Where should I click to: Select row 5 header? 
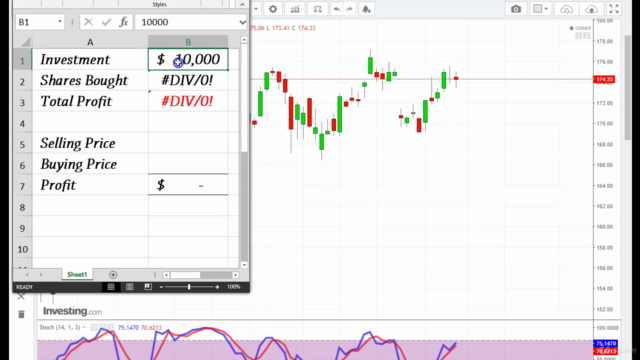pos(22,144)
